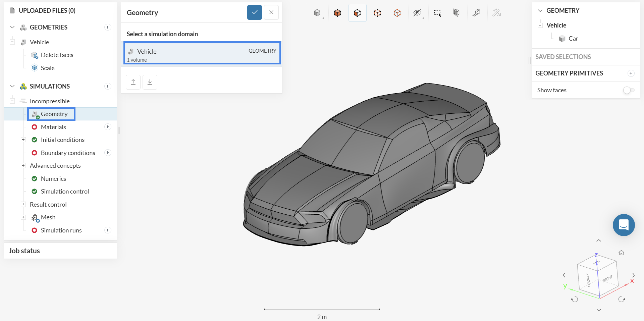Click the FRONT face of orientation cube
This screenshot has width=644, height=321.
coord(589,280)
